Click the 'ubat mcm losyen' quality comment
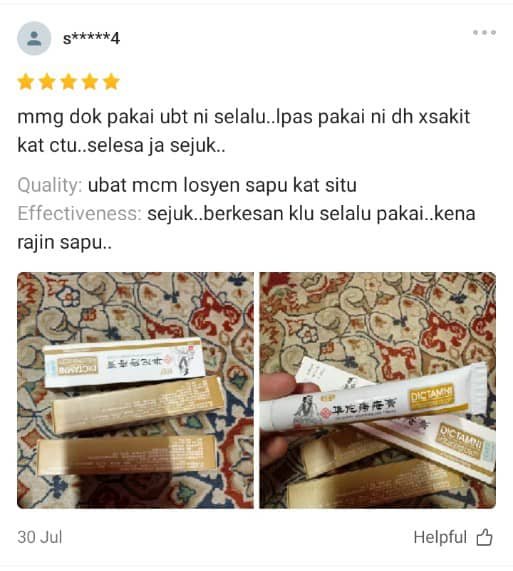 pyautogui.click(x=222, y=185)
